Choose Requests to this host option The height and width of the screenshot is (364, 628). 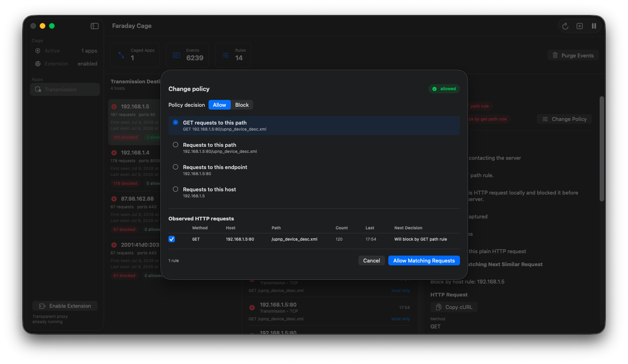(x=314, y=192)
